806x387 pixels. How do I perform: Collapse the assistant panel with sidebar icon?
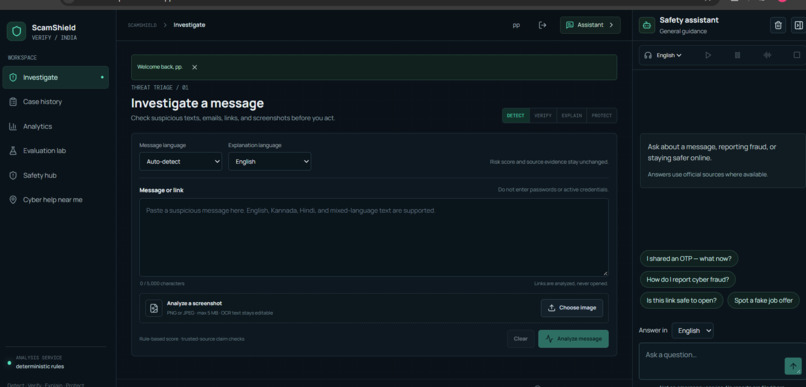[798, 25]
